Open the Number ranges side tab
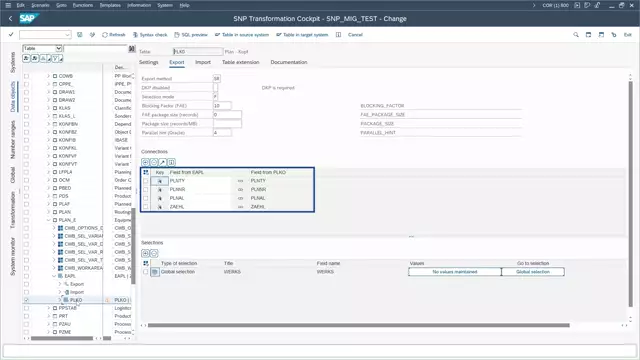The width and height of the screenshot is (640, 360). [x=13, y=140]
